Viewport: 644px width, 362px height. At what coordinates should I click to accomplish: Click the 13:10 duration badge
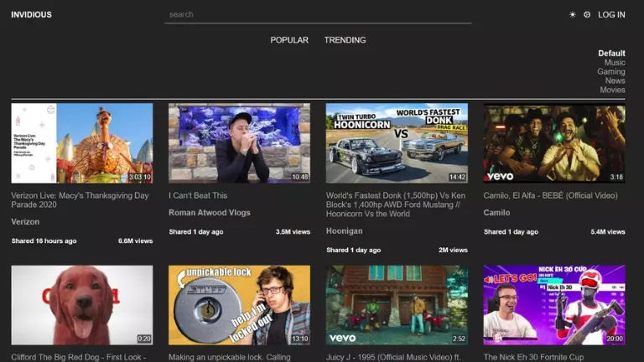(300, 339)
